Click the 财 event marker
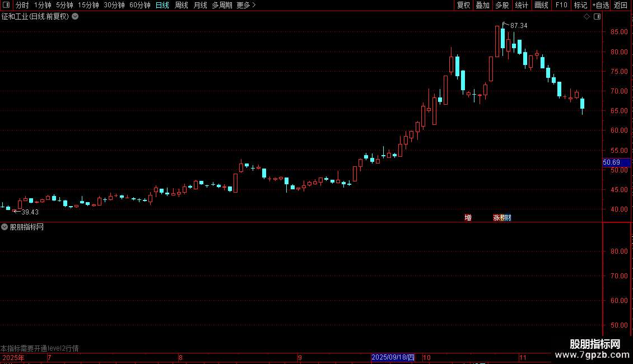Screen dimensions: 633x364 coord(508,217)
